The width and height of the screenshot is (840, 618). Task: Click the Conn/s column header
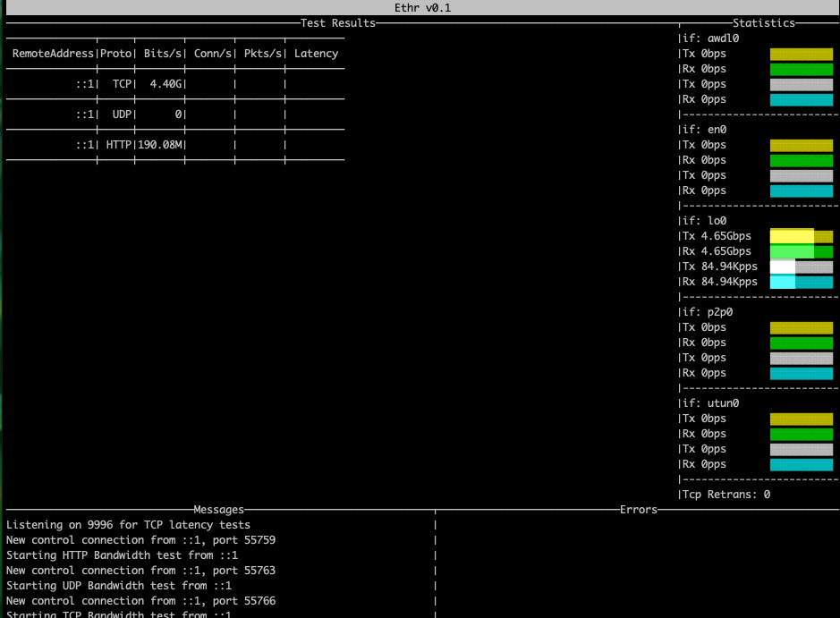coord(213,54)
